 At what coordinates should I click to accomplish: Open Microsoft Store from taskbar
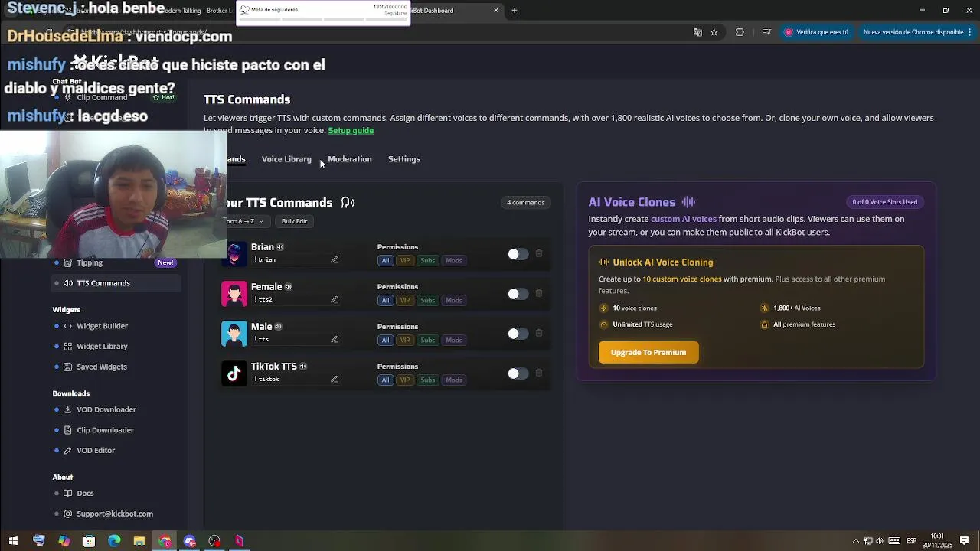89,541
